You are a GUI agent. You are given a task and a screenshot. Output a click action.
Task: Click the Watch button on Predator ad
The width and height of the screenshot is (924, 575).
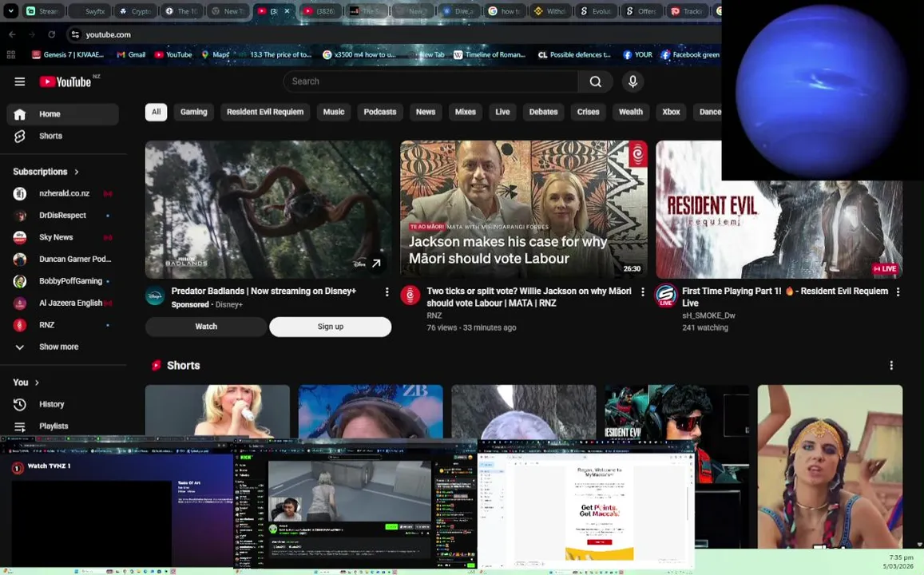[206, 327]
